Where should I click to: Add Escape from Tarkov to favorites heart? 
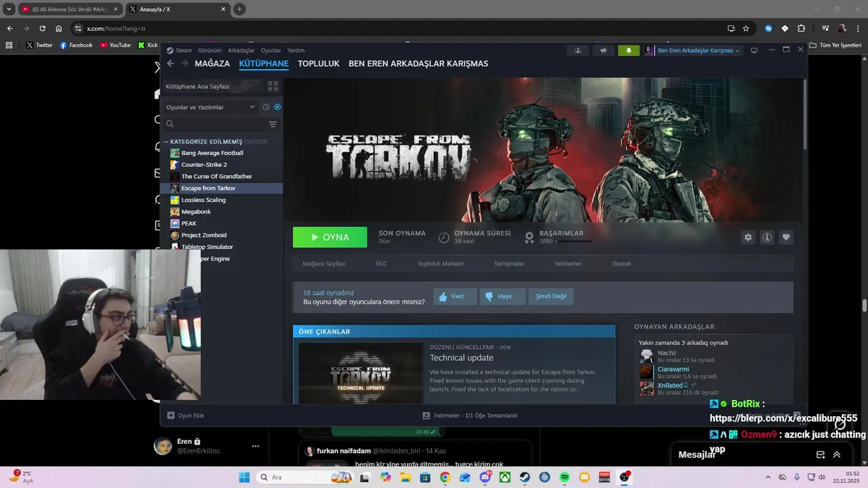pyautogui.click(x=786, y=237)
